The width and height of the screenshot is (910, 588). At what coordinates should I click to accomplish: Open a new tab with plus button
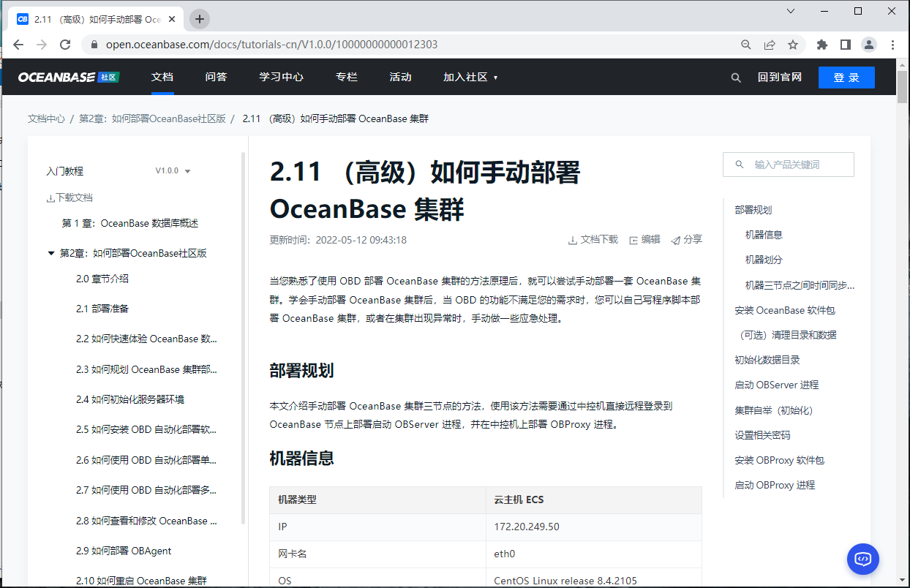point(200,19)
